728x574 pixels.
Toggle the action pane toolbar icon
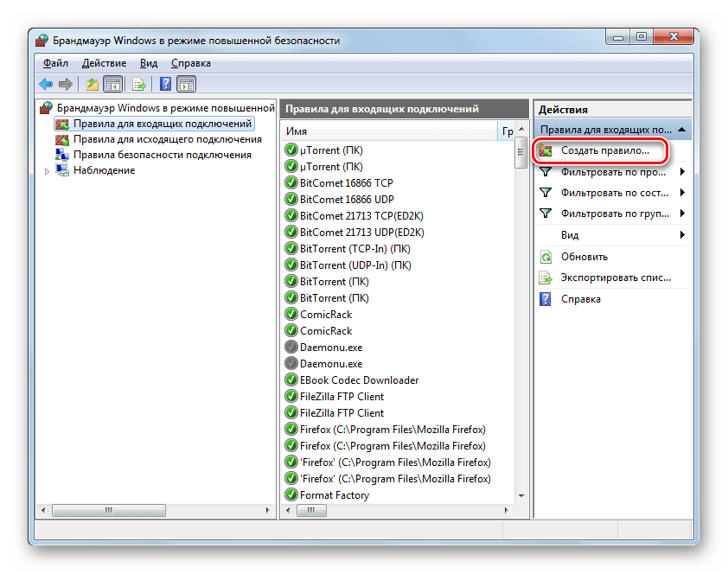pyautogui.click(x=187, y=84)
